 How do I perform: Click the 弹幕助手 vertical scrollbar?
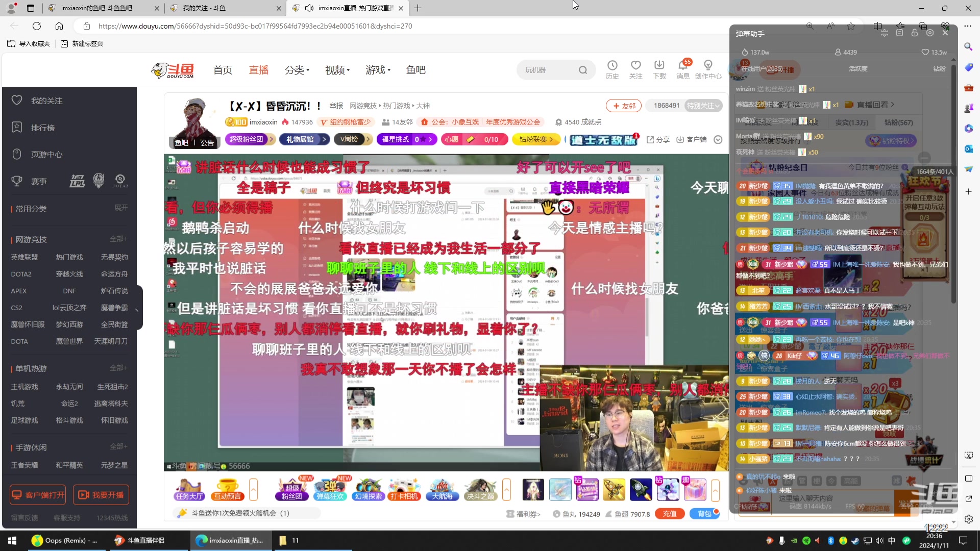coord(953,184)
